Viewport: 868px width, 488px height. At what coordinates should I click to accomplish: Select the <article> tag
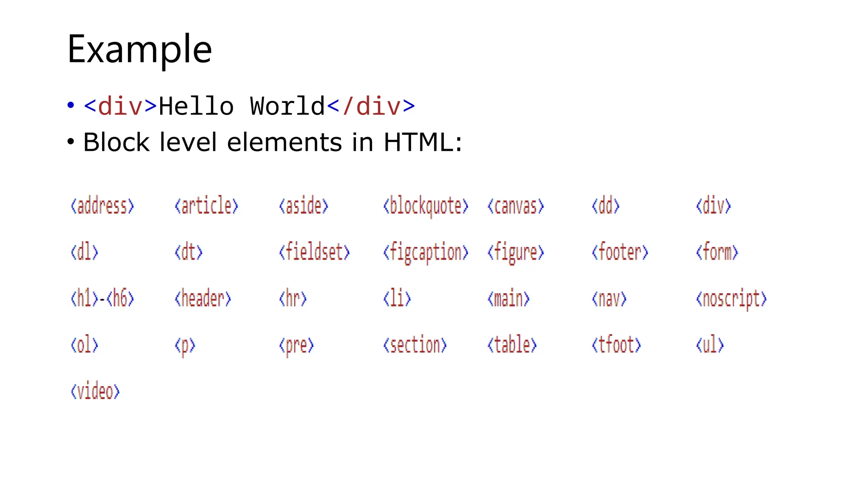click(206, 206)
